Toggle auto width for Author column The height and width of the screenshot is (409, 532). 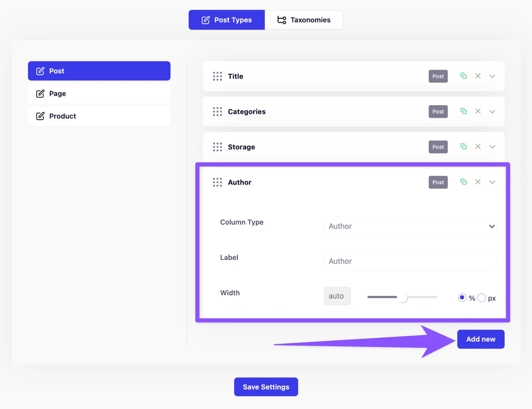(x=337, y=296)
